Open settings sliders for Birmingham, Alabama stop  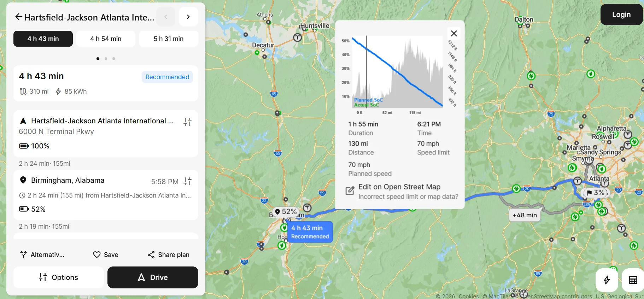coord(188,181)
